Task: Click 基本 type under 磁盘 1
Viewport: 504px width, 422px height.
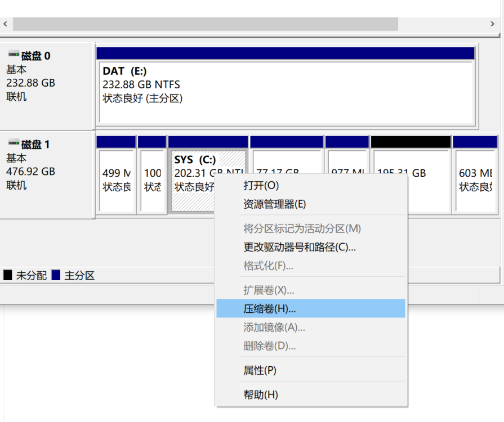Action: (16, 158)
